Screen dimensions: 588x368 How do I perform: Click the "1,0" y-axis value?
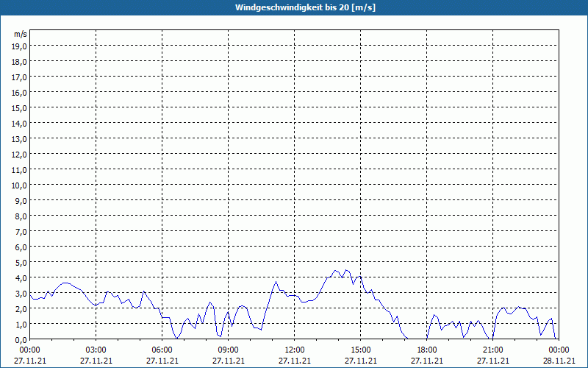[21, 325]
